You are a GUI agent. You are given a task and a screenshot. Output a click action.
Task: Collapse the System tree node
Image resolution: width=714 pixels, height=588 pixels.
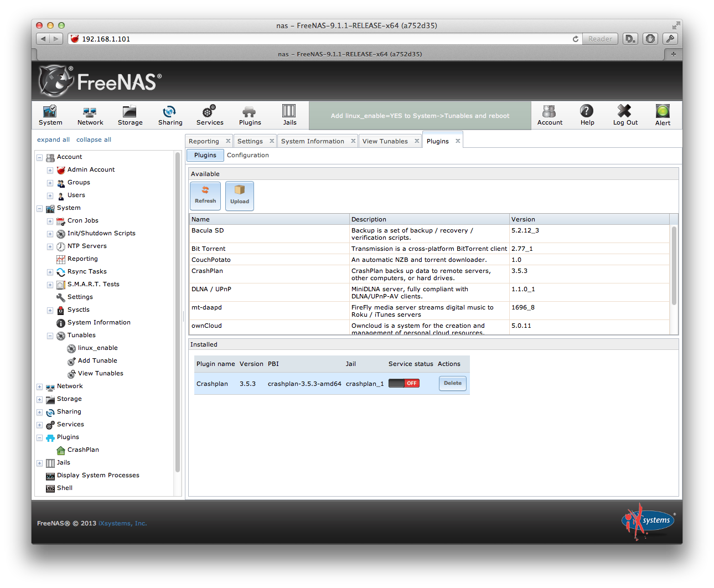[40, 208]
